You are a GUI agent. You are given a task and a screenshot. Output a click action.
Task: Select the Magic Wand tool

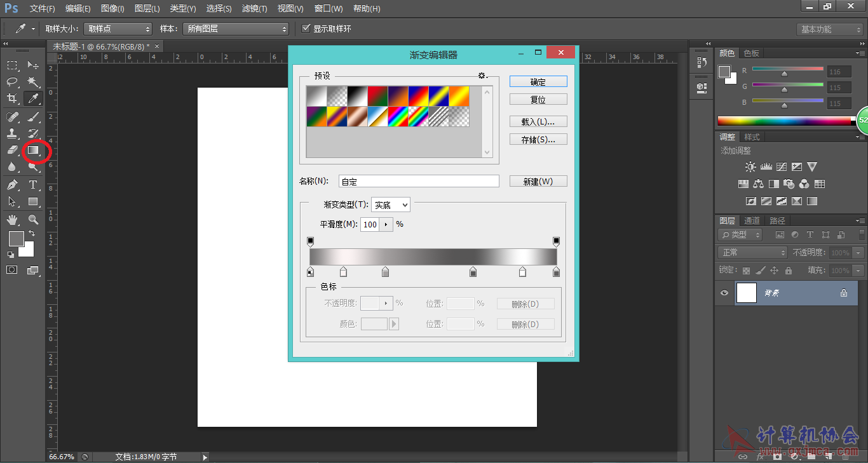[x=33, y=81]
